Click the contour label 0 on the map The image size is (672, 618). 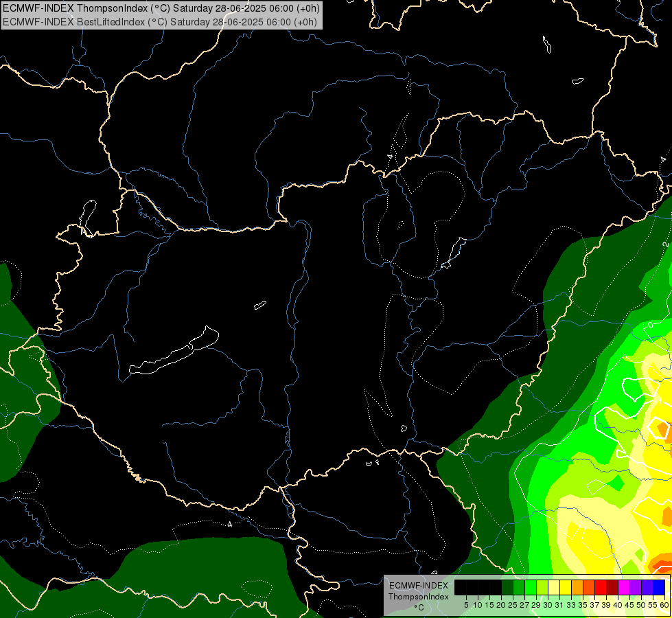(x=651, y=325)
